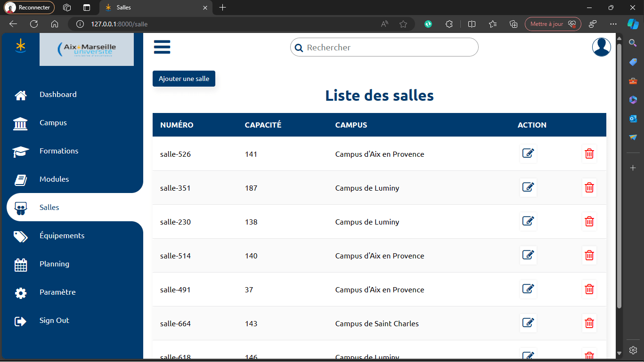Image resolution: width=644 pixels, height=362 pixels.
Task: Open Paramètre menu item
Action: click(57, 292)
